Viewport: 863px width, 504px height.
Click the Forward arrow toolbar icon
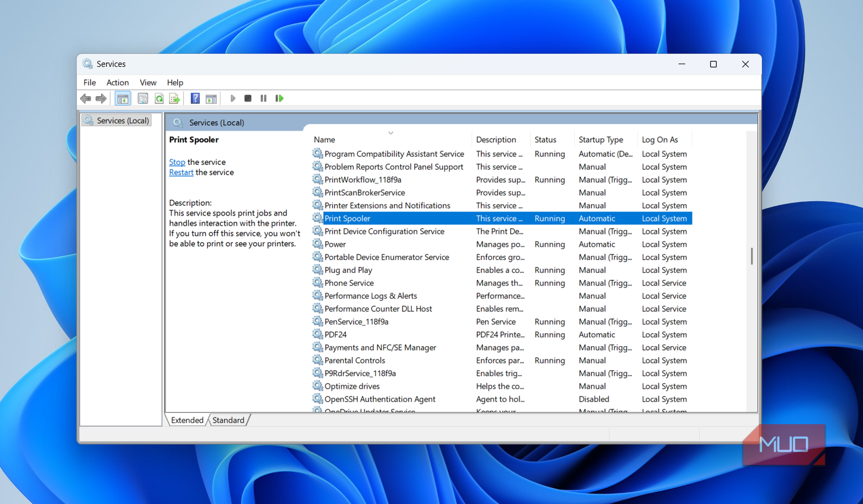(x=101, y=99)
